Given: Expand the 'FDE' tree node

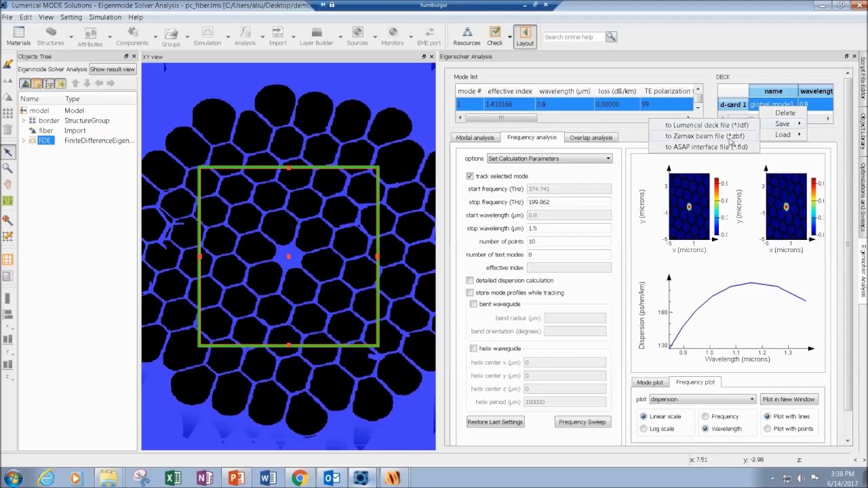Looking at the screenshot, I should tap(24, 141).
